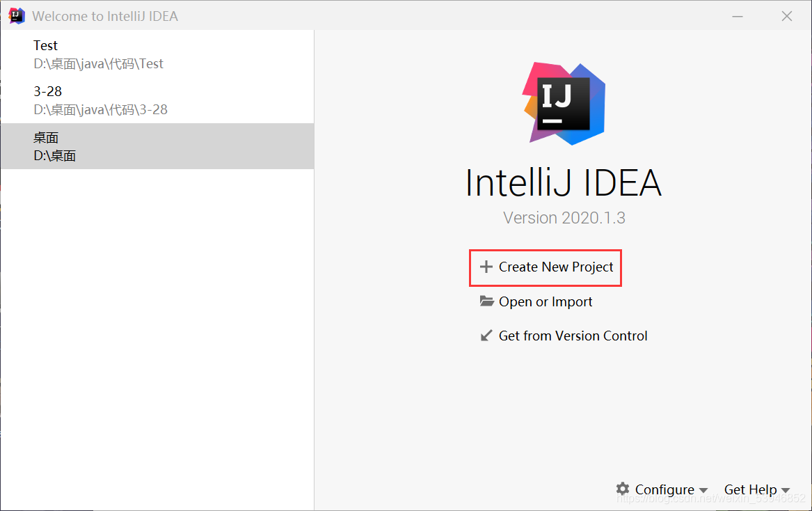
Task: Click the gear icon next to Configure
Action: click(623, 489)
